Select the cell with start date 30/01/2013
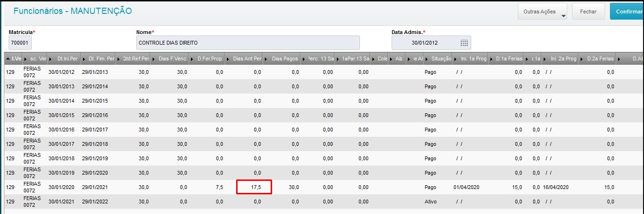 tap(61, 86)
